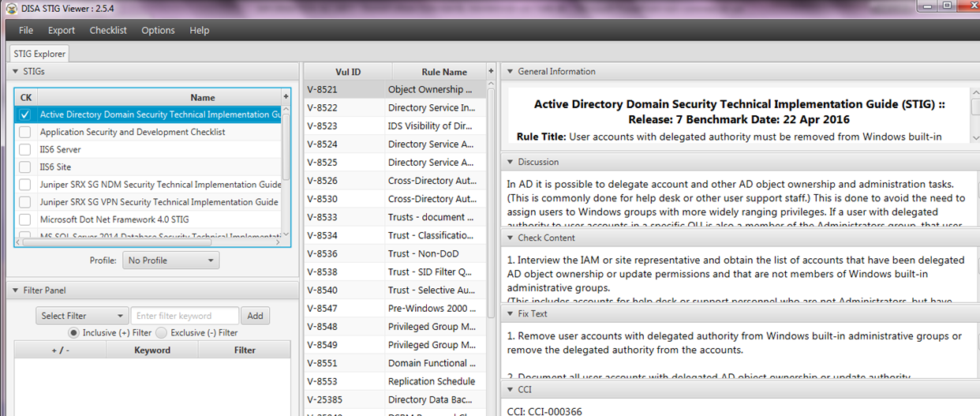Viewport: 980px width, 416px height.
Task: Select the Inclusive (+) Filter radio button
Action: [x=74, y=332]
